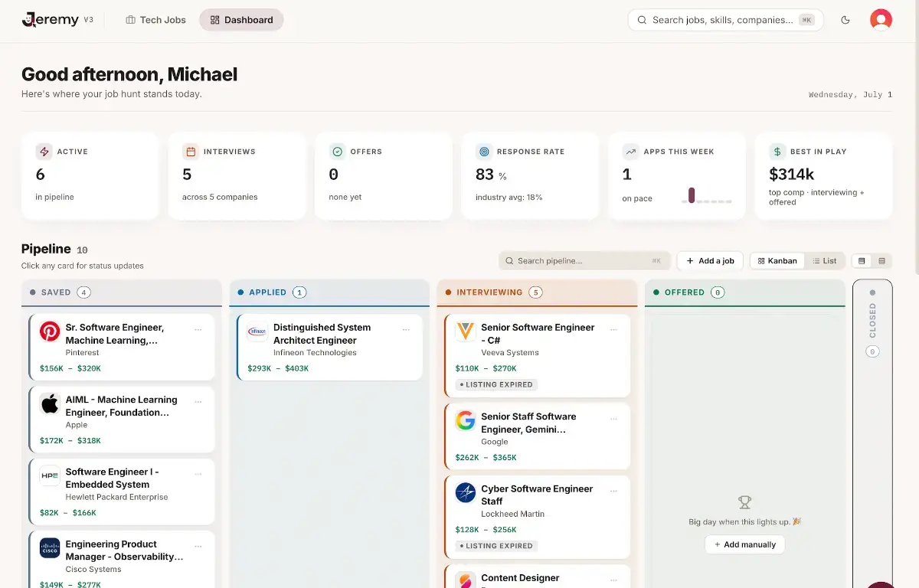The width and height of the screenshot is (919, 588).
Task: Open Cyber Software Engineer Staff card
Action: [x=537, y=517]
